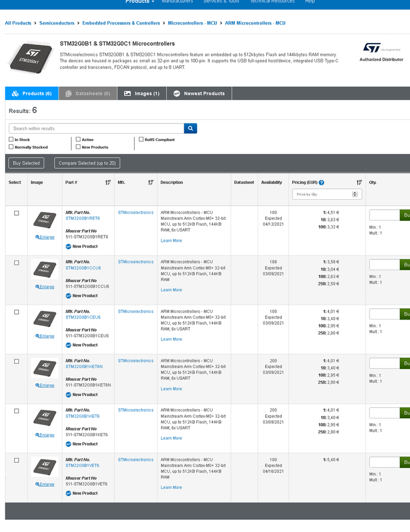410x532 pixels.
Task: Toggle RoHS Compliant checkbox
Action: (141, 139)
